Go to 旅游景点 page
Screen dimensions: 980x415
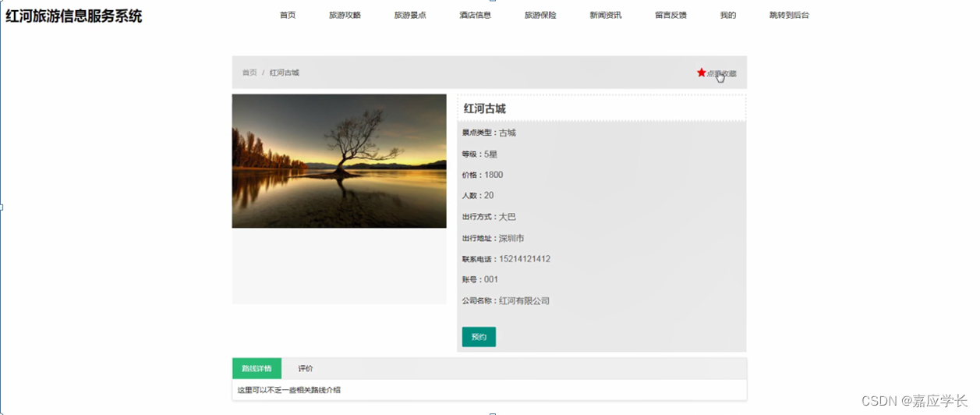[x=410, y=15]
